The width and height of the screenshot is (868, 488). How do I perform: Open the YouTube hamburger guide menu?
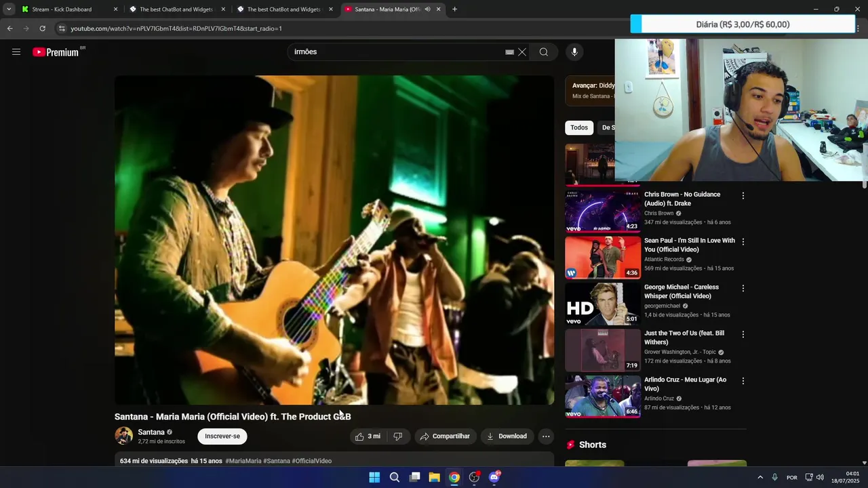(x=16, y=52)
